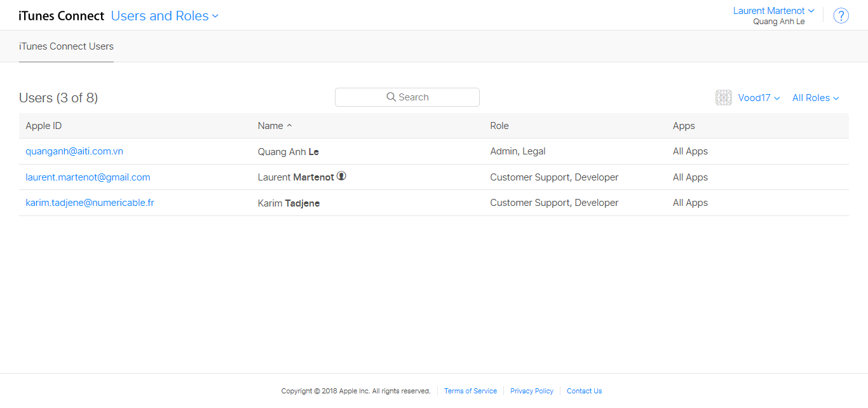The width and height of the screenshot is (868, 408).
Task: Click the Role column header
Action: (499, 126)
